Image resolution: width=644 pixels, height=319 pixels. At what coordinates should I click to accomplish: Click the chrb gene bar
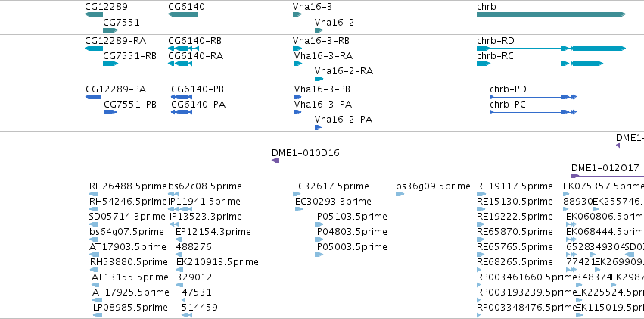[551, 14]
